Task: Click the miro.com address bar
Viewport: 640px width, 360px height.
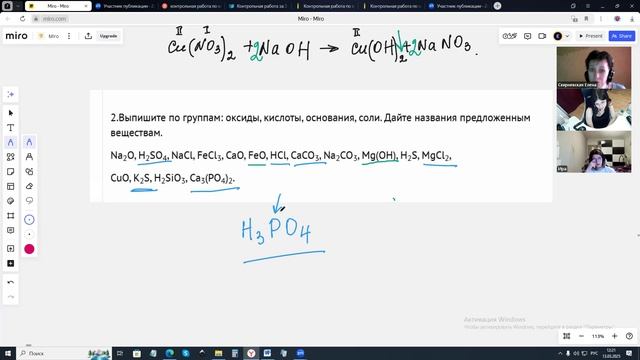Action: click(55, 19)
